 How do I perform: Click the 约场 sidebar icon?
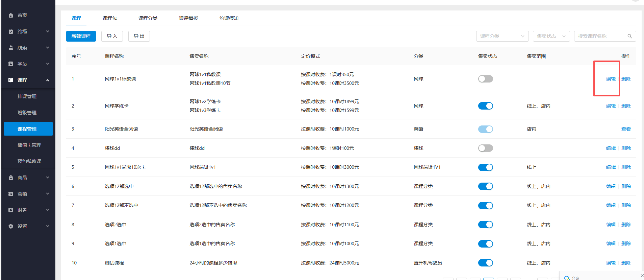coord(11,31)
